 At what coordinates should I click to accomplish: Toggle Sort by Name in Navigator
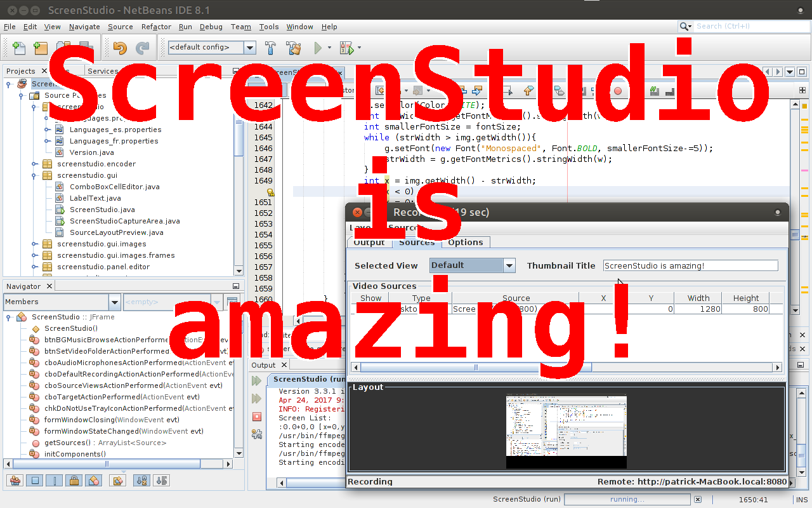(141, 481)
